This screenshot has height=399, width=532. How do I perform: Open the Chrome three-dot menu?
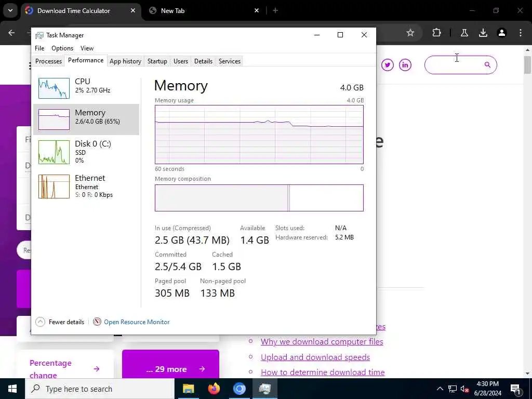(x=521, y=33)
